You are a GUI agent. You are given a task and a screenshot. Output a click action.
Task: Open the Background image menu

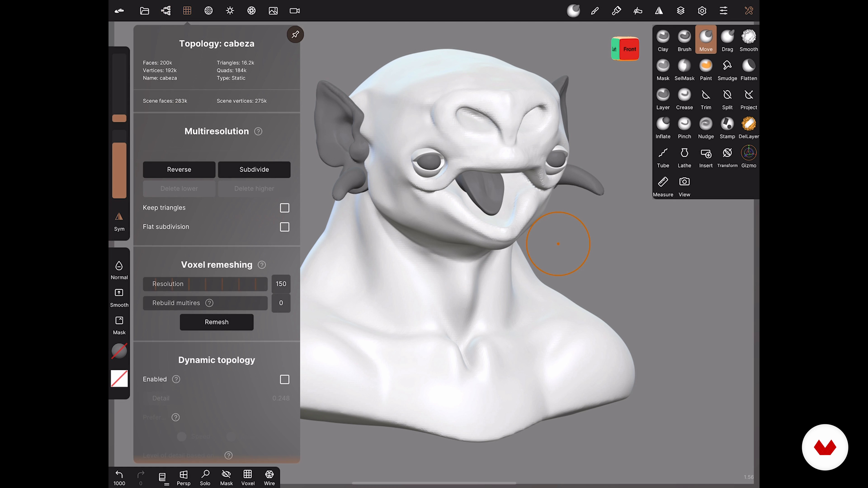click(x=273, y=11)
